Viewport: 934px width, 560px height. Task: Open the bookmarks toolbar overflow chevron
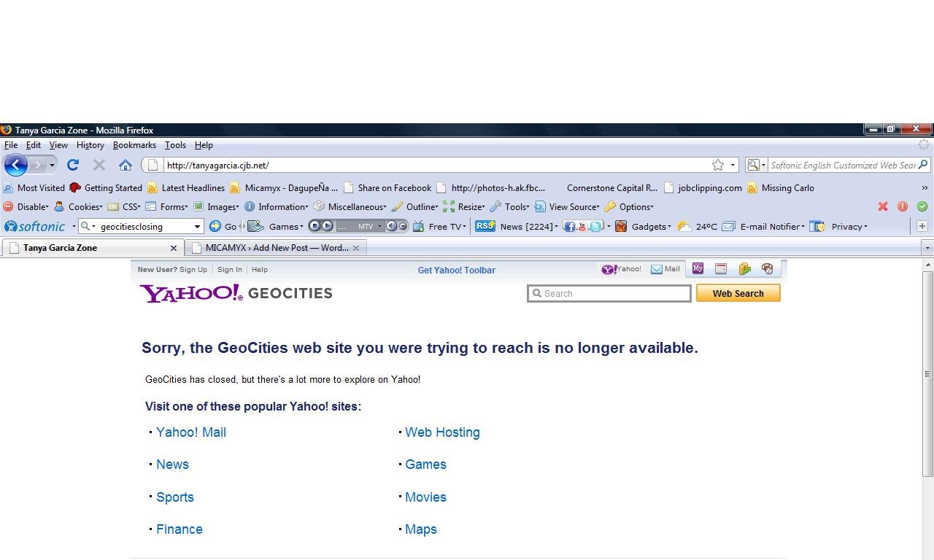click(924, 187)
